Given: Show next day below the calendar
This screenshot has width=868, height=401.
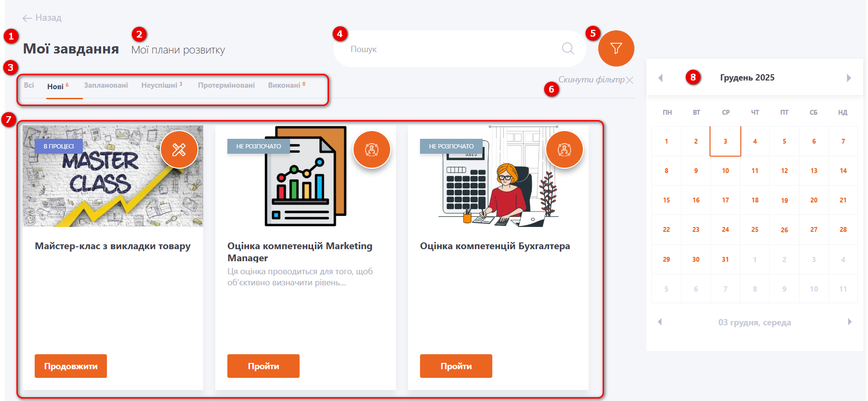Looking at the screenshot, I should [x=850, y=322].
